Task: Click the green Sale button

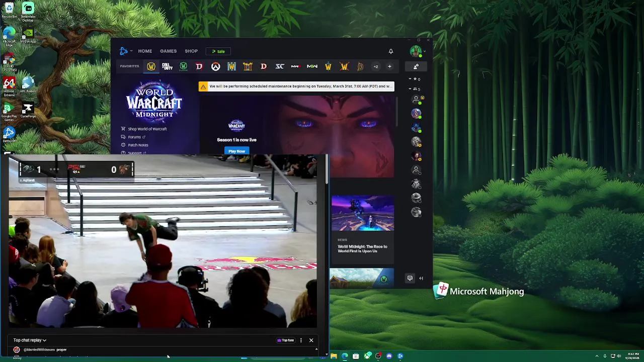Action: (x=218, y=51)
